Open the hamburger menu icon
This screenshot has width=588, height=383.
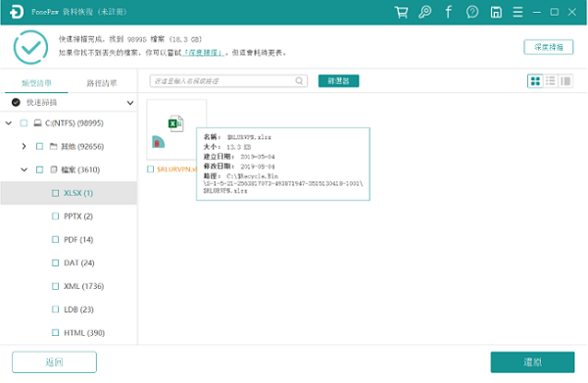coord(517,12)
